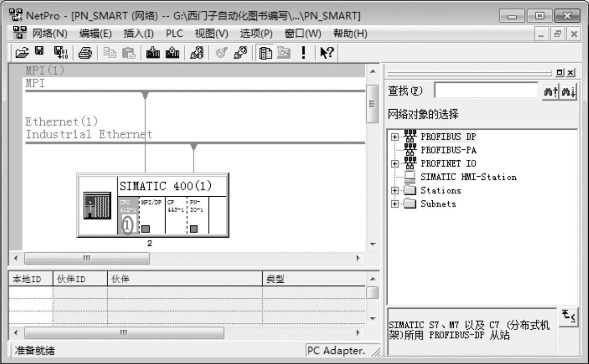Click the PC Adapter status bar entry

tap(336, 351)
